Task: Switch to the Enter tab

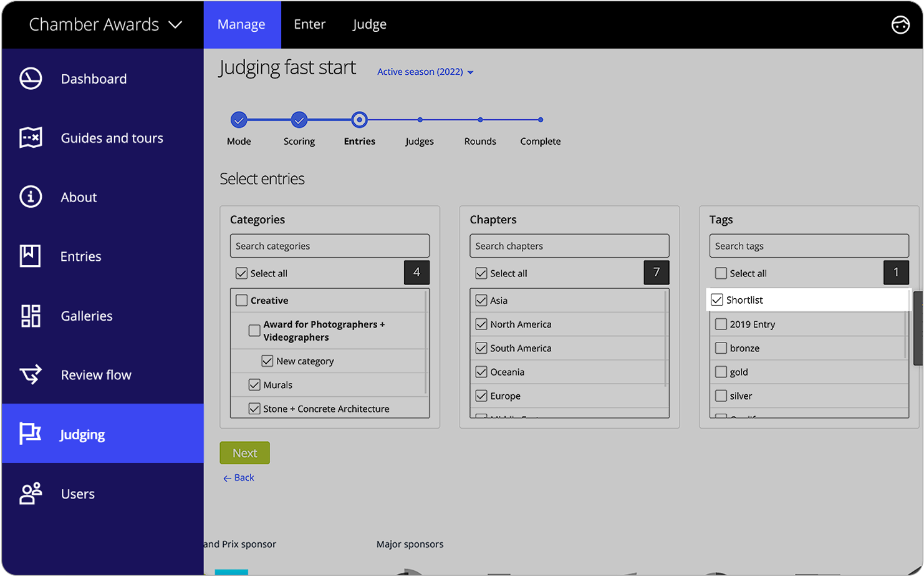Action: (x=309, y=24)
